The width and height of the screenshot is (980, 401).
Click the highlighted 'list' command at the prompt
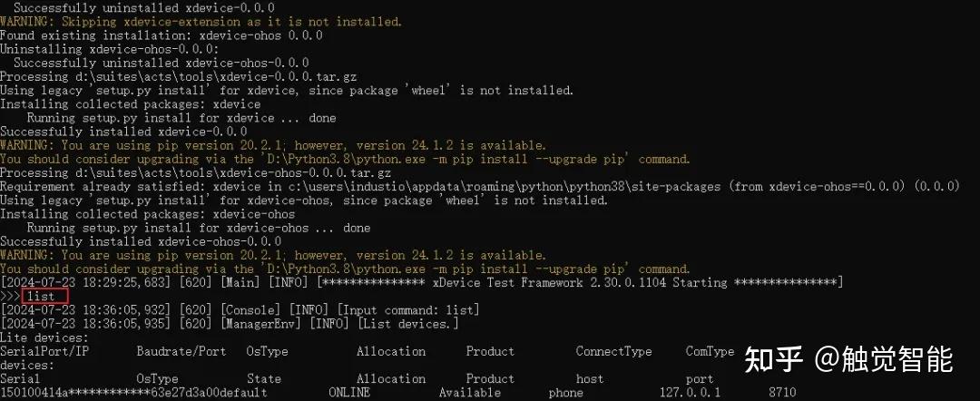click(41, 296)
